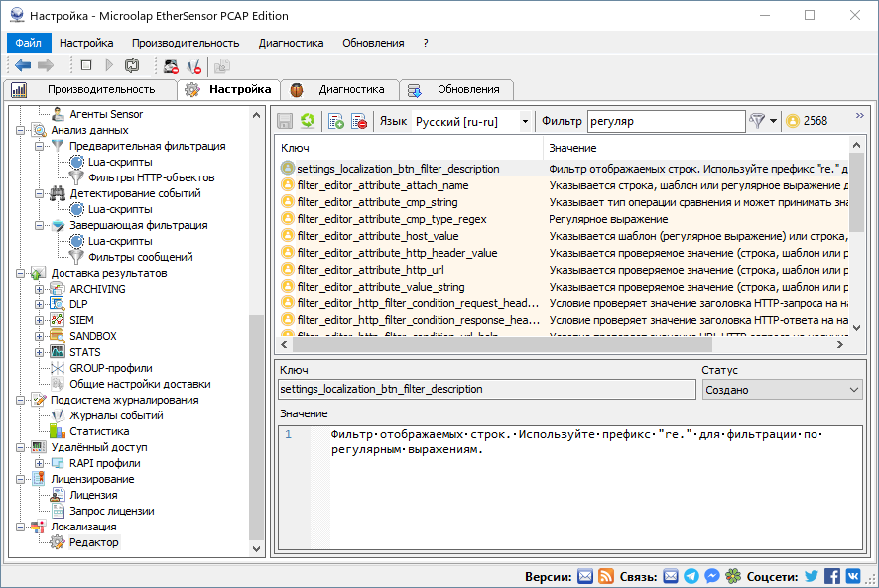The width and height of the screenshot is (879, 588).
Task: Open the RSS feed icon next to Версии
Action: point(606,575)
